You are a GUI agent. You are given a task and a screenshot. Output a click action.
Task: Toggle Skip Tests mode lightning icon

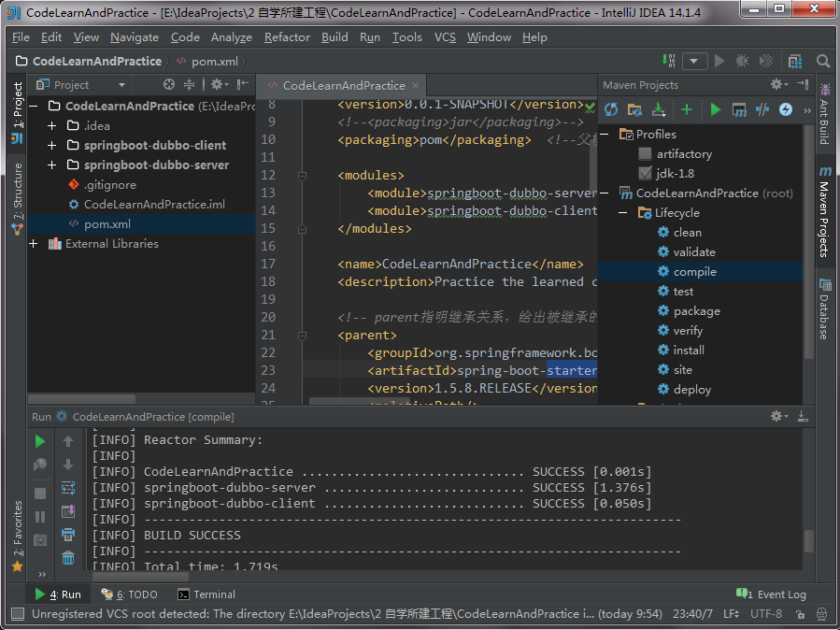[786, 109]
